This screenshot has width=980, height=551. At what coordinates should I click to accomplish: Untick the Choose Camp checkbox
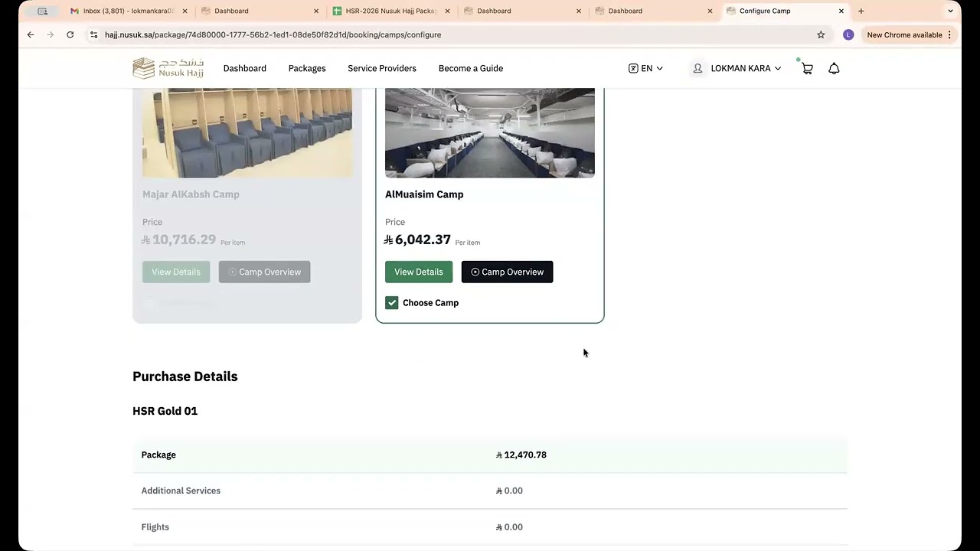coord(392,302)
